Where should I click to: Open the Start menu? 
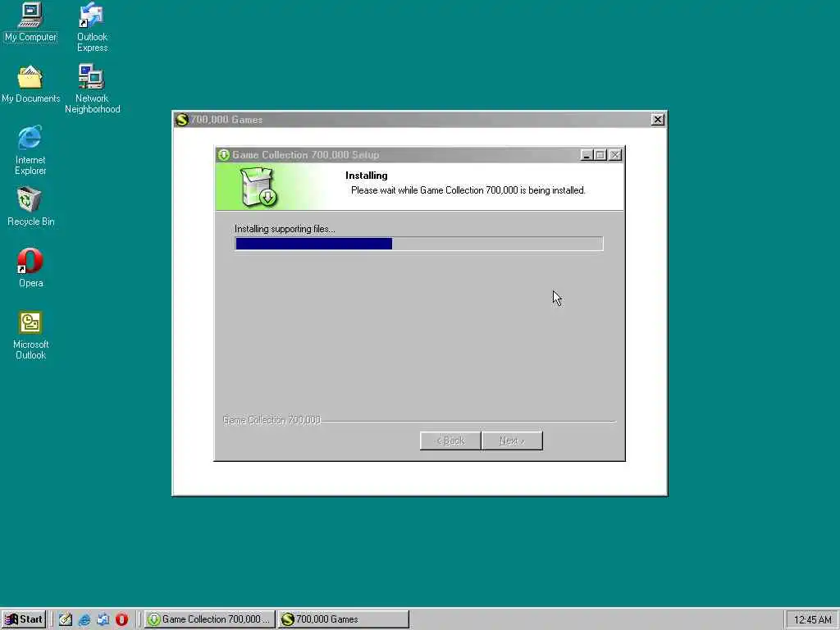(24, 619)
